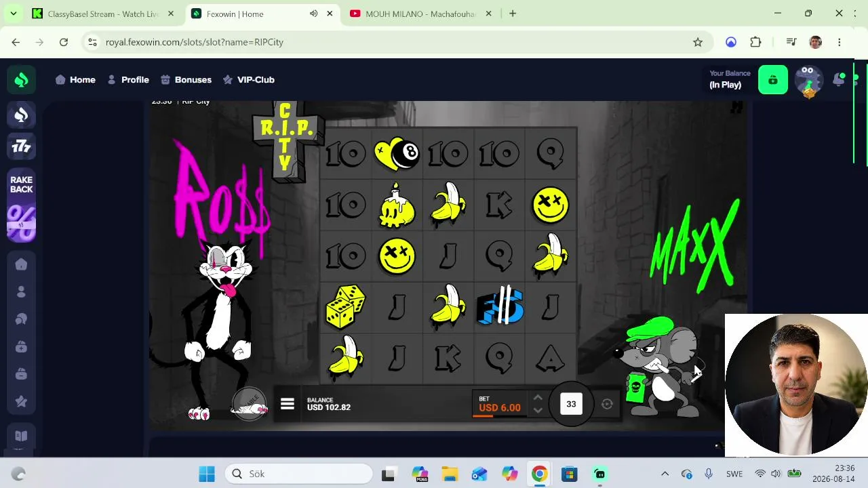The width and height of the screenshot is (868, 488).
Task: Close the Fexowin Home tab
Action: click(330, 14)
